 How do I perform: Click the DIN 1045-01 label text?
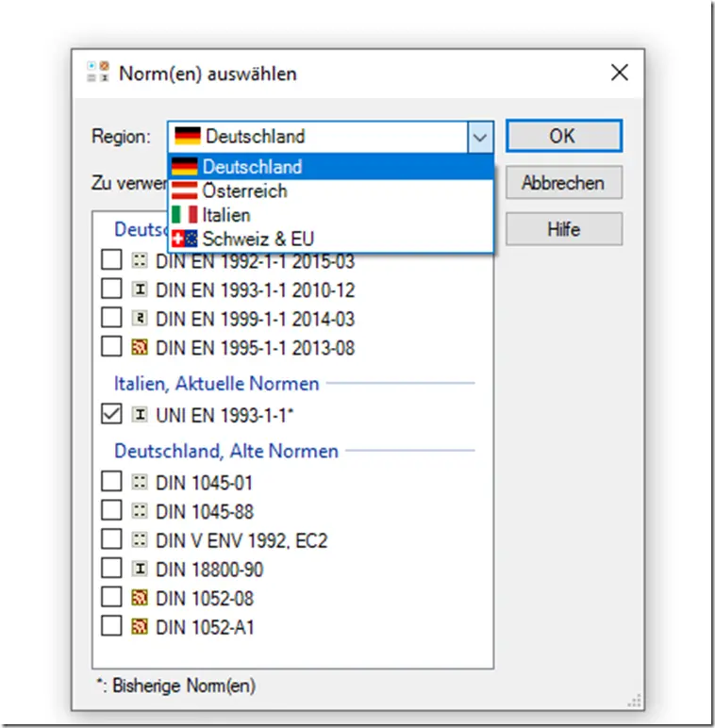point(205,483)
